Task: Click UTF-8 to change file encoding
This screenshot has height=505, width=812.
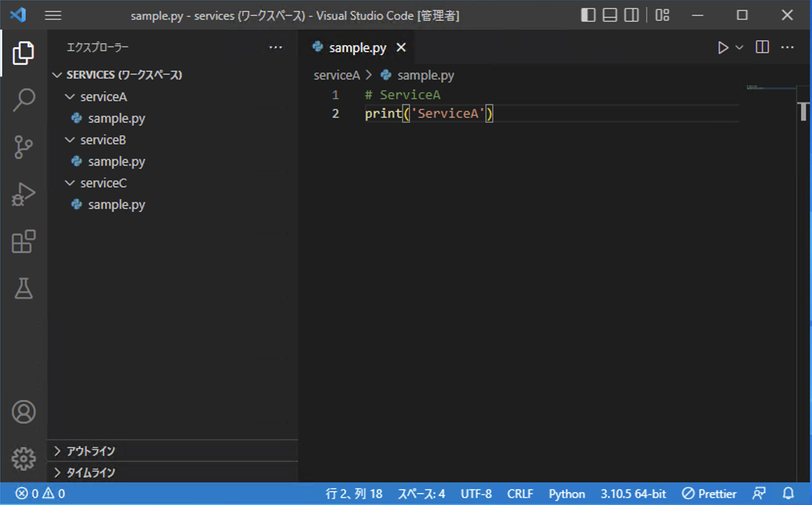Action: 476,494
